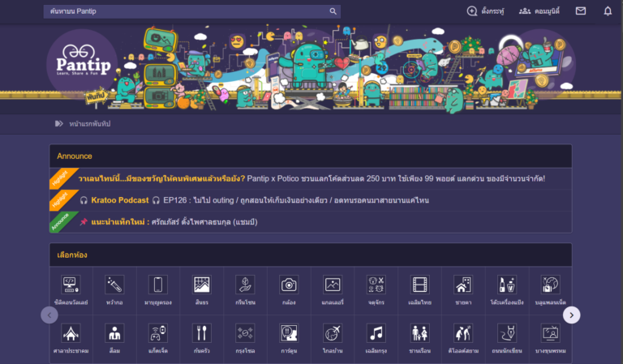
Task: Focus the ค้นหาบน Pantip search field
Action: coord(192,11)
